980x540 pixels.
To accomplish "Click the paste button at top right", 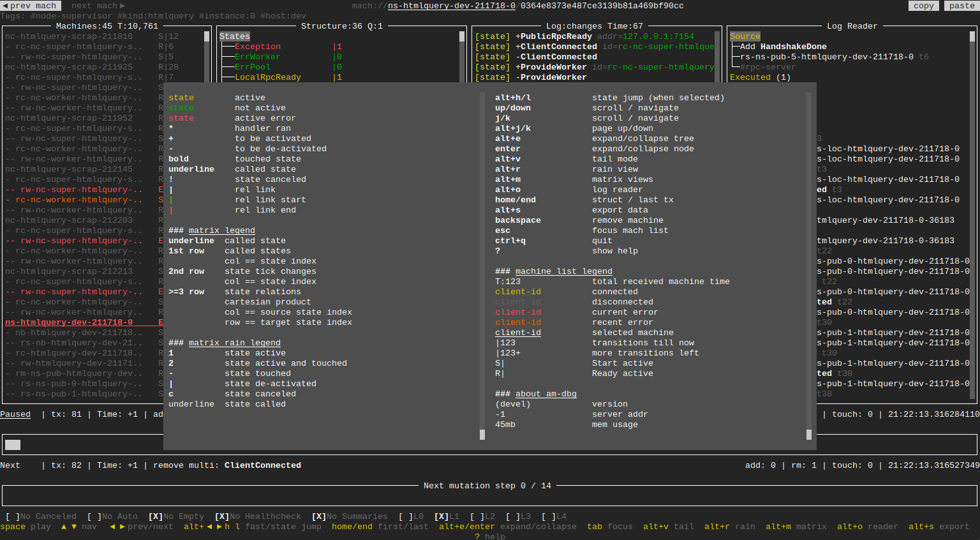I will point(962,6).
